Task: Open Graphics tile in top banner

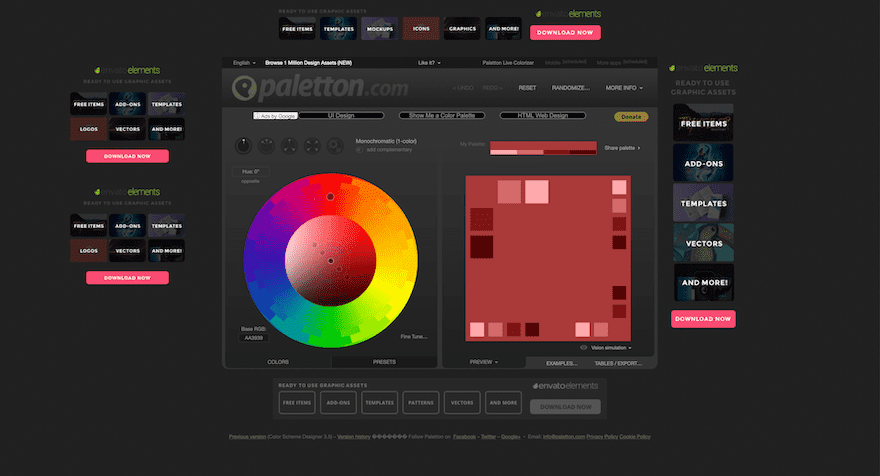Action: (x=462, y=29)
